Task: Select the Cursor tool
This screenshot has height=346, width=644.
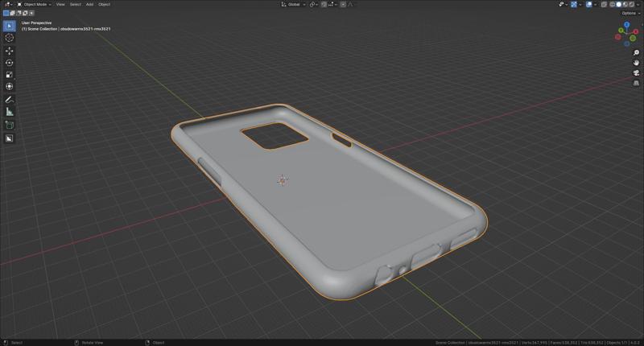Action: click(x=9, y=38)
